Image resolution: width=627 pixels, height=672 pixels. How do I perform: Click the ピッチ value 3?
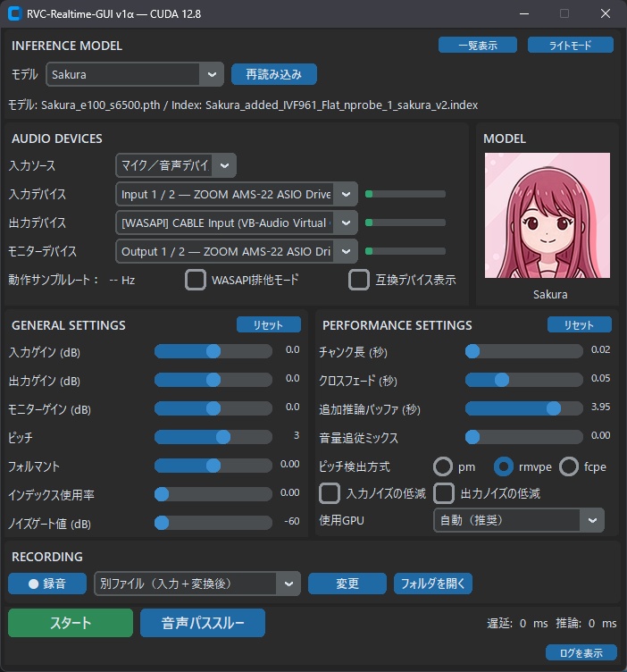click(297, 435)
